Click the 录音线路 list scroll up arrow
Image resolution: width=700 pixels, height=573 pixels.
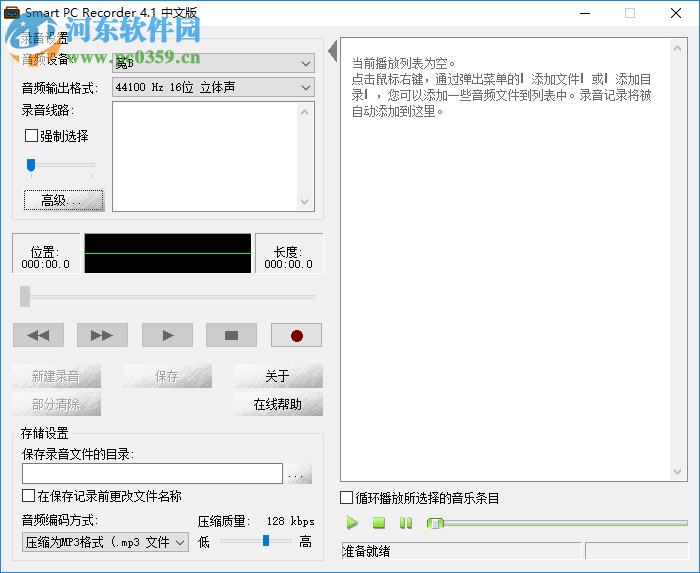[304, 112]
